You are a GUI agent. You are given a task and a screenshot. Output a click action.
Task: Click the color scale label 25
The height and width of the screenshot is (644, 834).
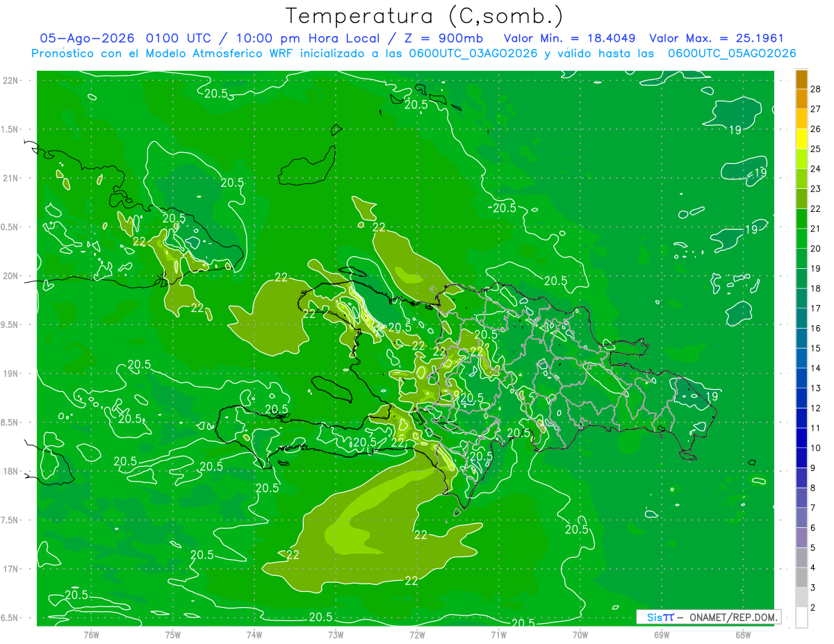pyautogui.click(x=816, y=149)
